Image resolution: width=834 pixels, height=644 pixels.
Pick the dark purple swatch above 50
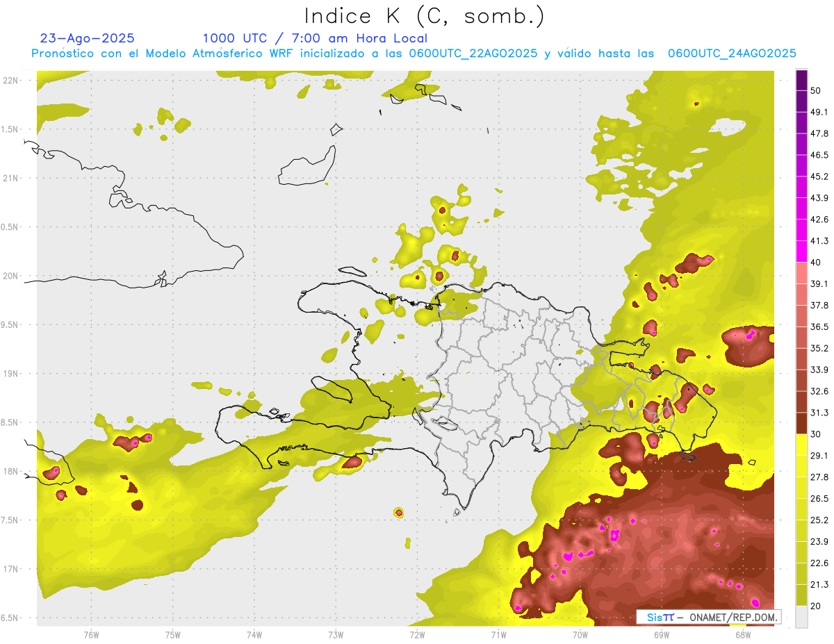[801, 81]
